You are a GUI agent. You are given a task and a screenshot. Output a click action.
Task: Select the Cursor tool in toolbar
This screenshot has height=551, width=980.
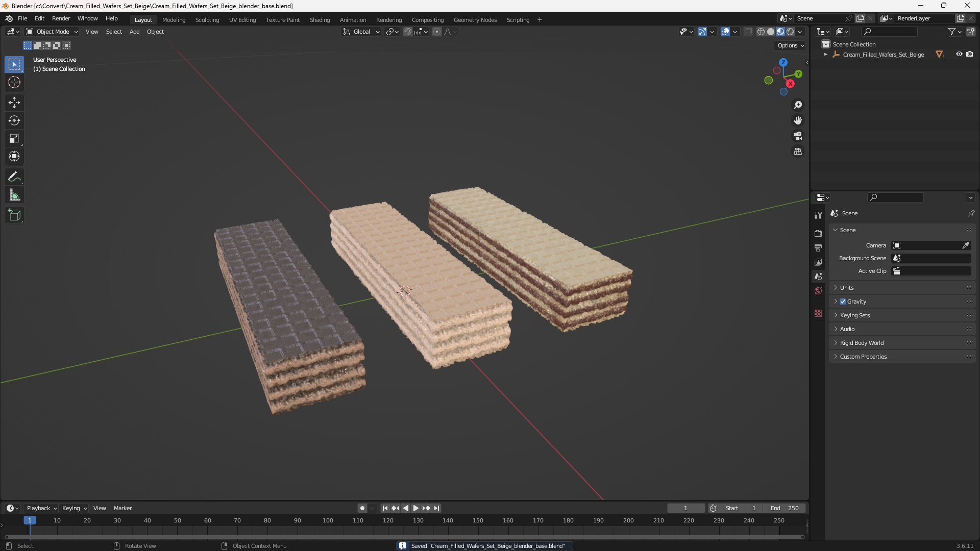(14, 82)
